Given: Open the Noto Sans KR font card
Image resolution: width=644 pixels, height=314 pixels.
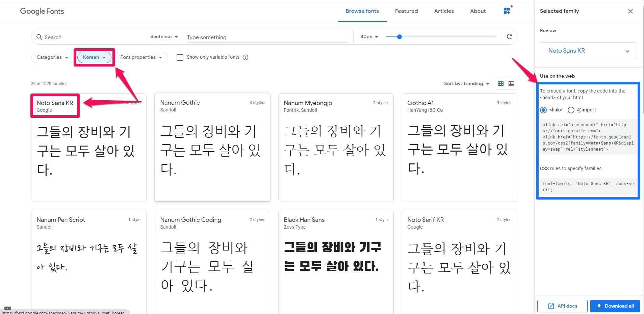Looking at the screenshot, I should (x=88, y=148).
